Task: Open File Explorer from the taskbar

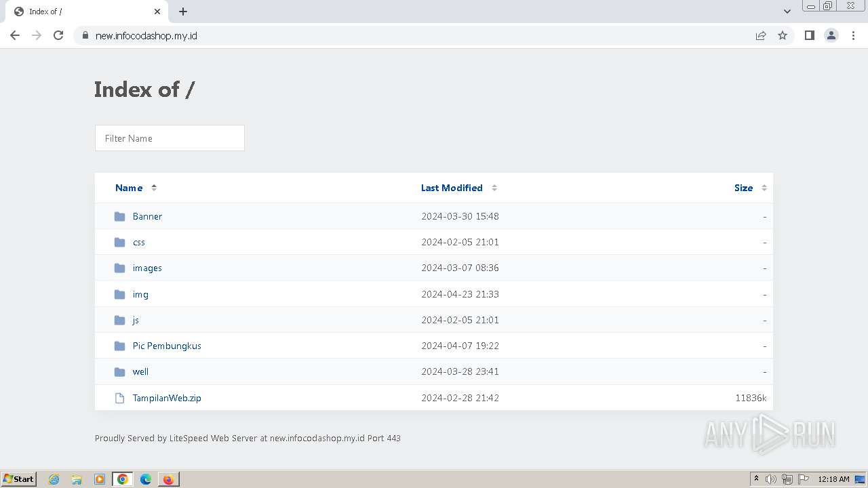Action: [77, 479]
